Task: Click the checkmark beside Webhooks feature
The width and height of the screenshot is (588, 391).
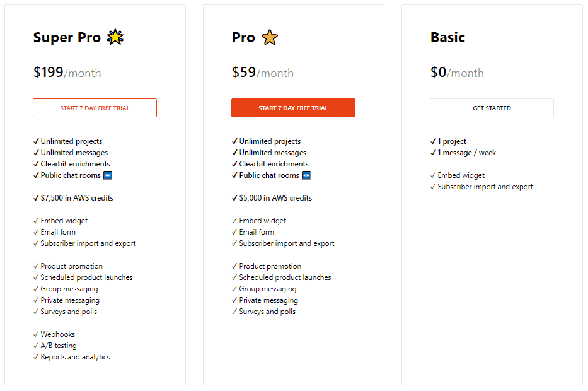Action: (x=37, y=334)
